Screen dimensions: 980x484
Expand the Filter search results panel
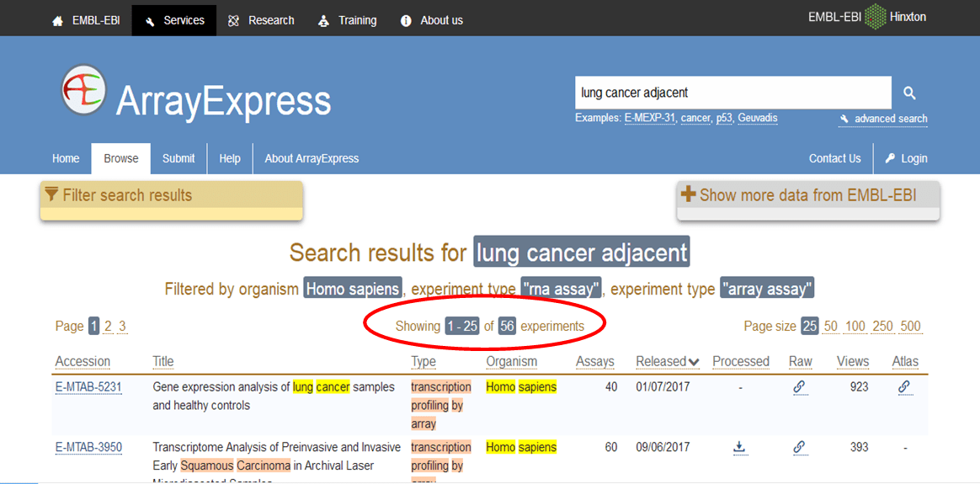(171, 196)
